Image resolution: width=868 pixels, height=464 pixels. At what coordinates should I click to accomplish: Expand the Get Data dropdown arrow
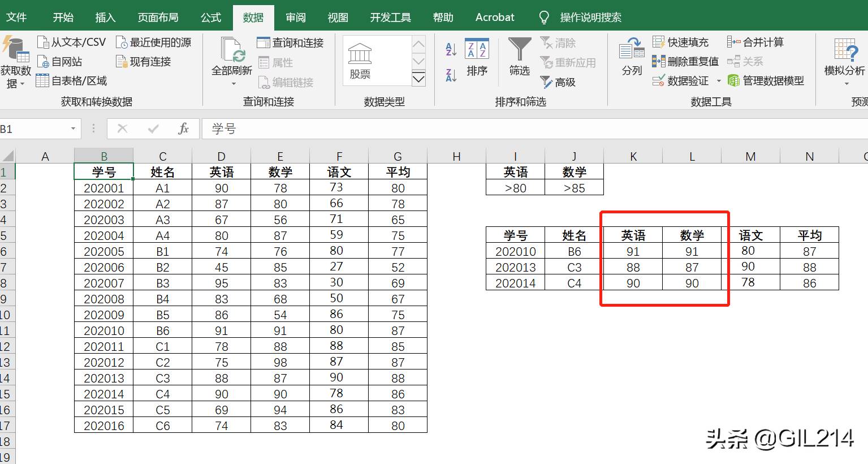(x=23, y=84)
